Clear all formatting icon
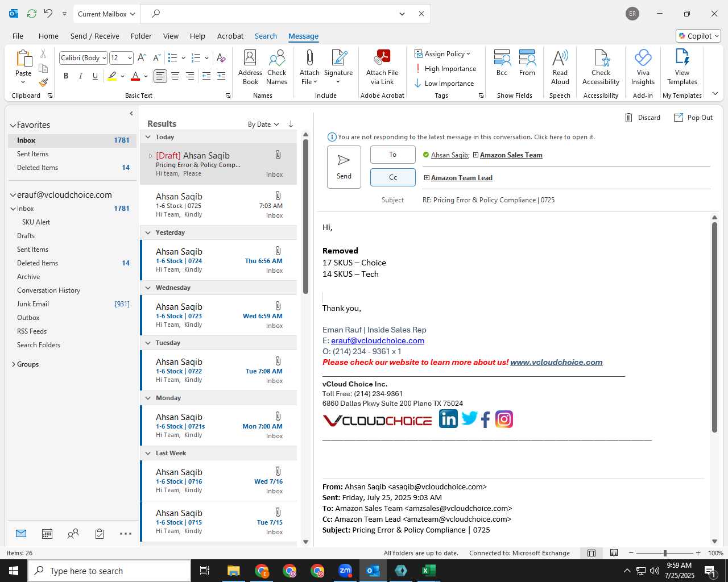Screen dimensions: 728x582 221,58
